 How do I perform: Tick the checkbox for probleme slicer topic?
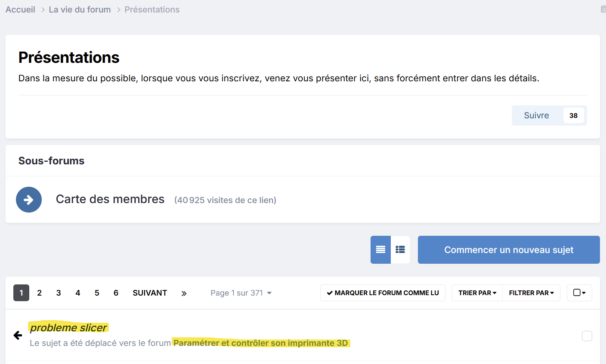click(x=587, y=336)
